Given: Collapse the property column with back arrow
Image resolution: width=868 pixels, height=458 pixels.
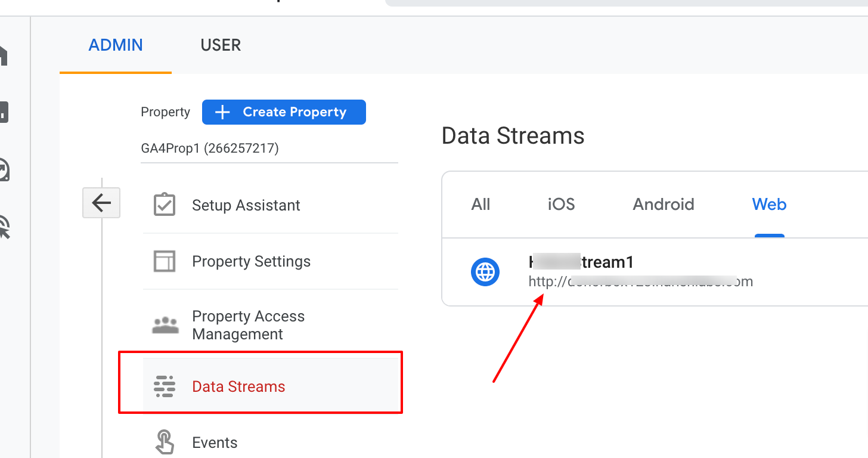Looking at the screenshot, I should pyautogui.click(x=101, y=203).
